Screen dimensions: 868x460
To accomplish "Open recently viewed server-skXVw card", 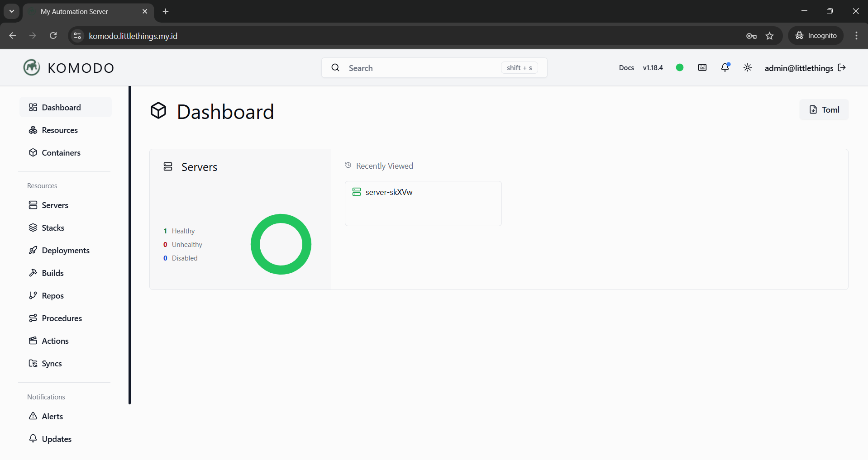I will click(423, 204).
